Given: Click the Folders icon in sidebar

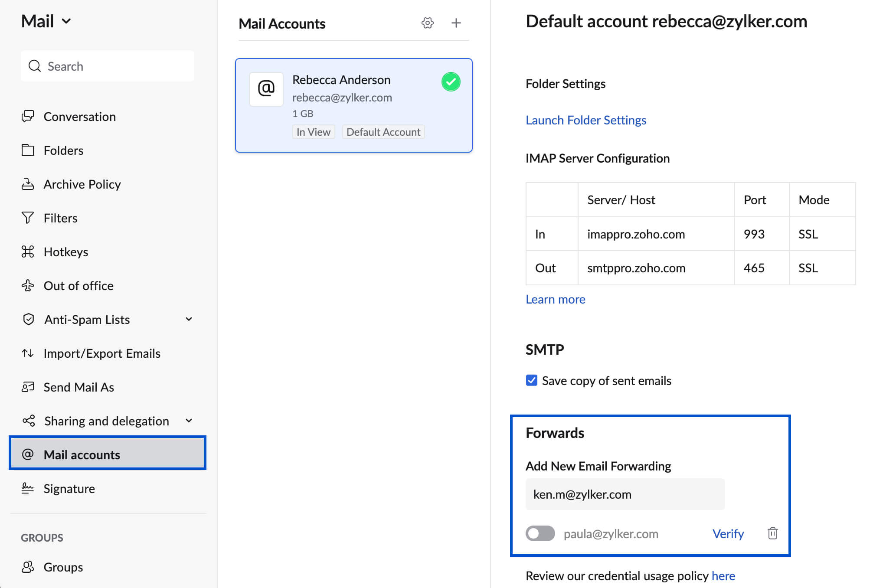Looking at the screenshot, I should [28, 150].
